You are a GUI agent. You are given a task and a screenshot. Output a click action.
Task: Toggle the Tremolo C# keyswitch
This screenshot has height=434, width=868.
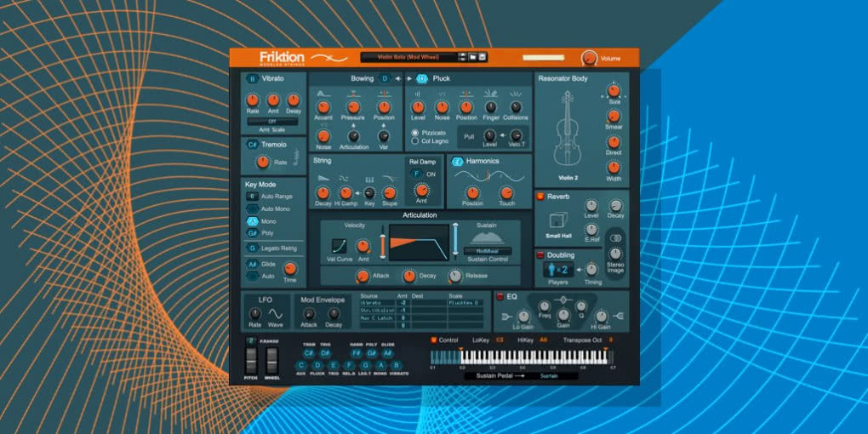(x=253, y=145)
